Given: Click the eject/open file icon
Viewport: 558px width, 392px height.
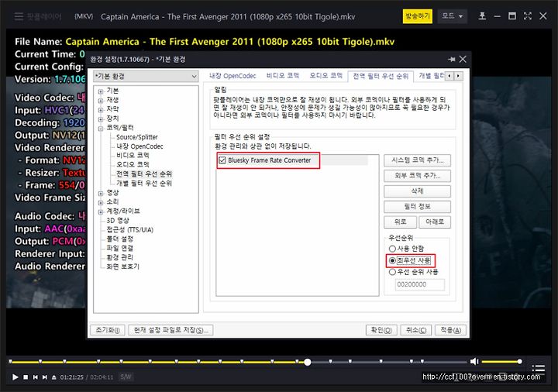Looking at the screenshot, I should (53, 377).
